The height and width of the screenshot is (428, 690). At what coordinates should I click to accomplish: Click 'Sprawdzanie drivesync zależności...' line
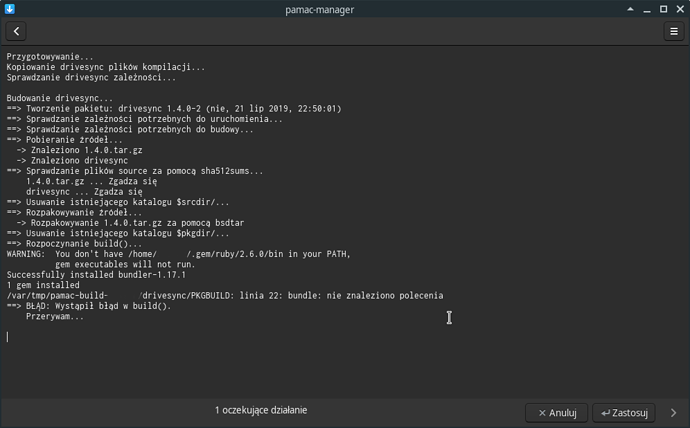click(91, 78)
